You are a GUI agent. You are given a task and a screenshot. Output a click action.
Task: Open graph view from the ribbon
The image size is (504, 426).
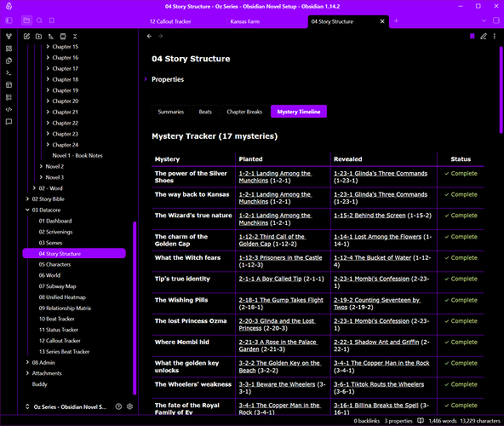point(9,37)
